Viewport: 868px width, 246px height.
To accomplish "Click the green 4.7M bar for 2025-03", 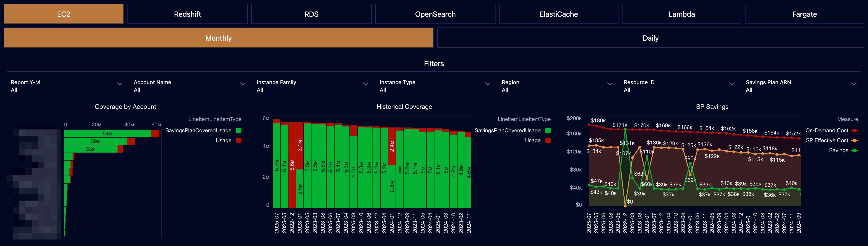I will (354, 172).
